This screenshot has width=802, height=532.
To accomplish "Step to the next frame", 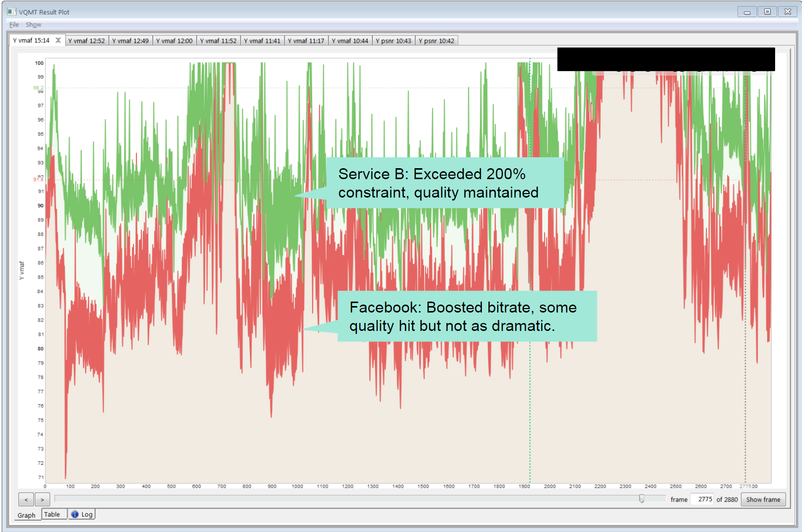I will (42, 500).
